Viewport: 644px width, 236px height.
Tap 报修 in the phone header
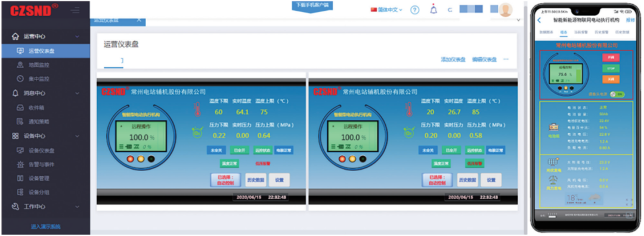coord(630,20)
